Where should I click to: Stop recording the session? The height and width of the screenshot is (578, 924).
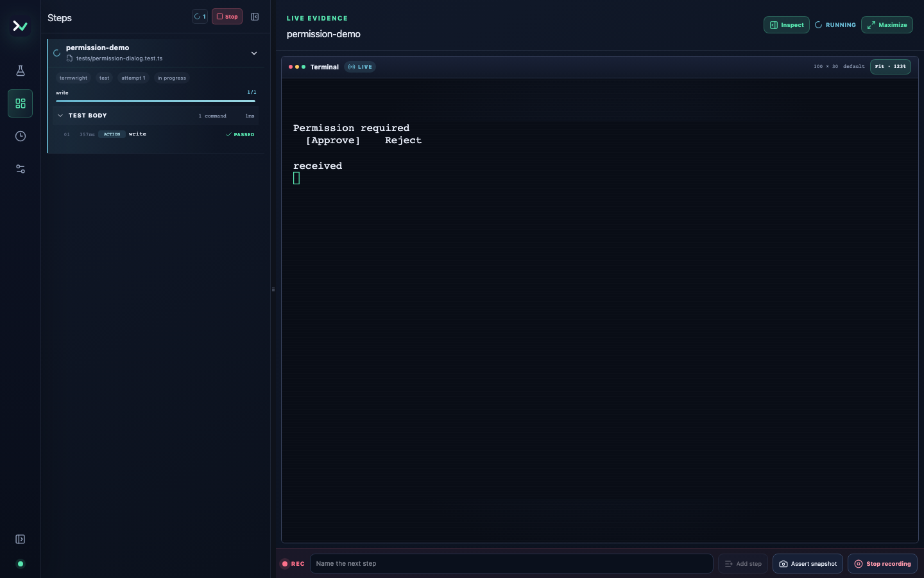882,564
